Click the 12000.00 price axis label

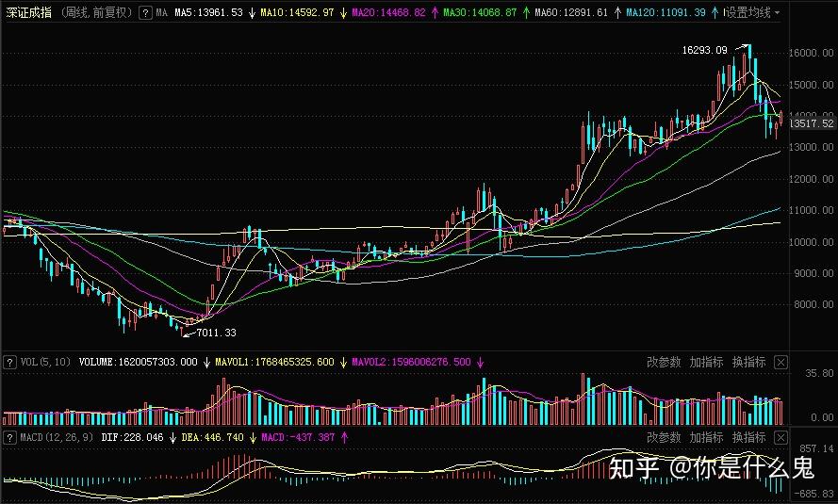coord(812,179)
